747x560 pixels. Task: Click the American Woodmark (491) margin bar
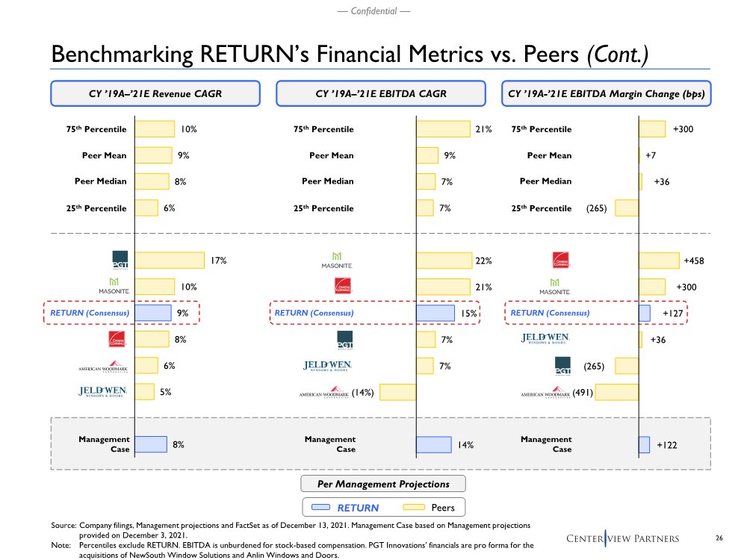pyautogui.click(x=616, y=392)
